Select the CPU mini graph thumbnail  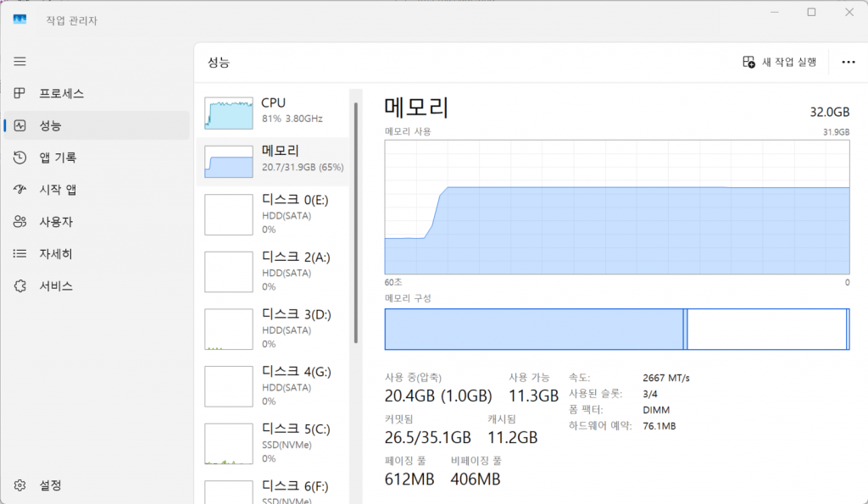coord(229,114)
